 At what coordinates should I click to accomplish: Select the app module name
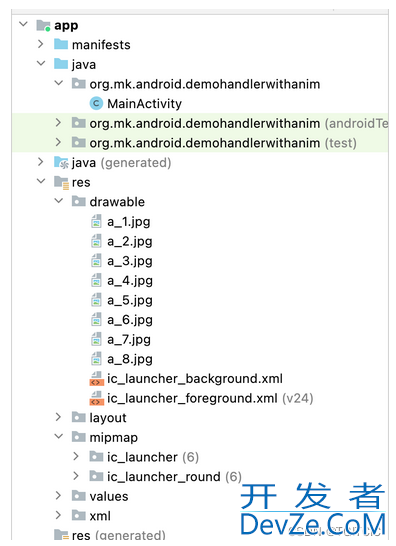pos(66,26)
